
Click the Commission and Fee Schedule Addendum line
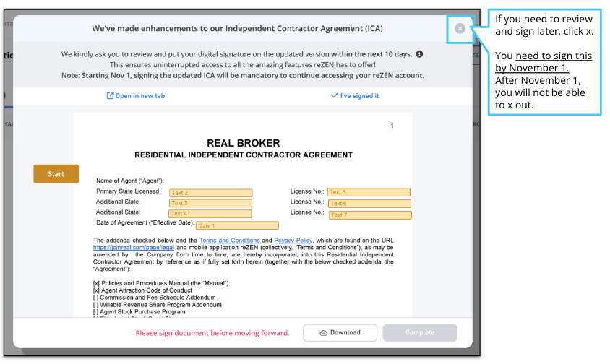click(154, 298)
